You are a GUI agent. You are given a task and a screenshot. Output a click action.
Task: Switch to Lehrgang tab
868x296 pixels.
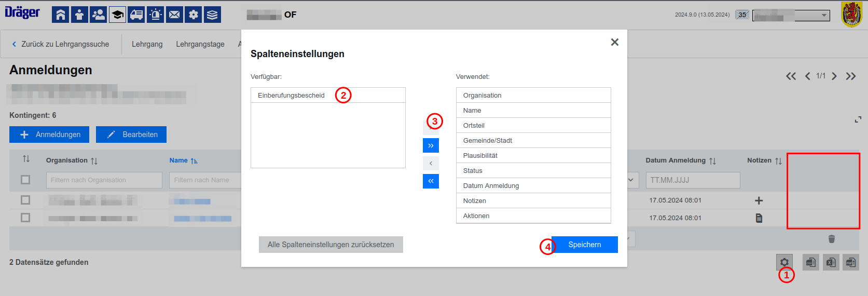coord(147,44)
